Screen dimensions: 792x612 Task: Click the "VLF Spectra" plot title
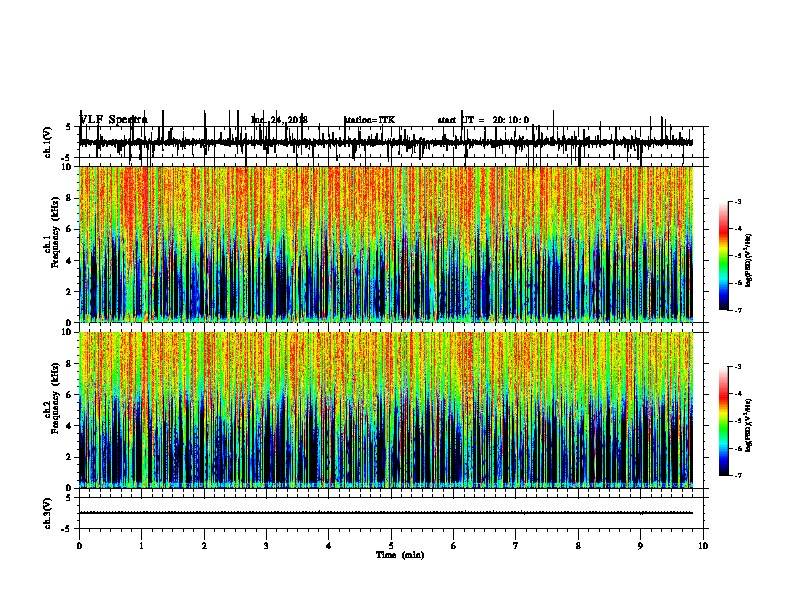(114, 120)
